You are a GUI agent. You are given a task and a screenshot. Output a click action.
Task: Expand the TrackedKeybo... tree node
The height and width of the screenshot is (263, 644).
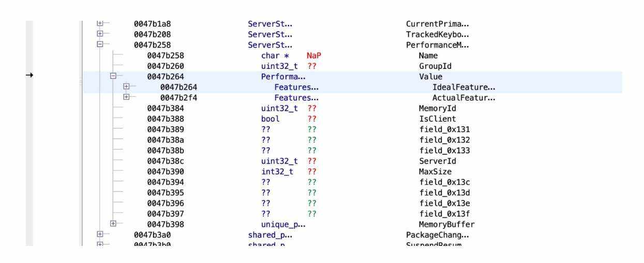pyautogui.click(x=100, y=35)
